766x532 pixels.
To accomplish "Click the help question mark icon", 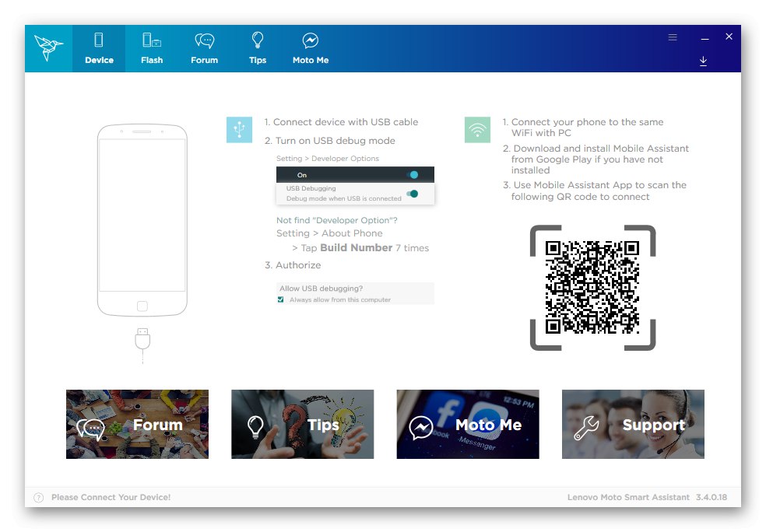I will pyautogui.click(x=39, y=498).
